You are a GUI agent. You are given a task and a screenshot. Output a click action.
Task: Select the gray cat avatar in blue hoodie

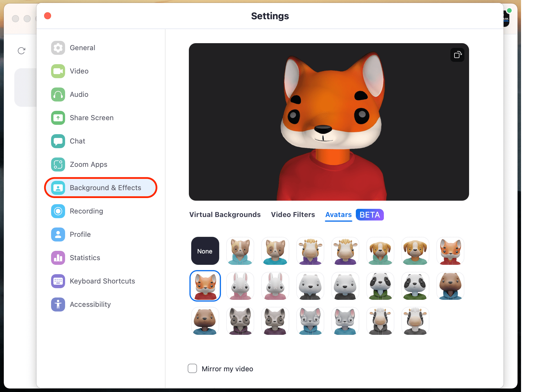(310, 321)
